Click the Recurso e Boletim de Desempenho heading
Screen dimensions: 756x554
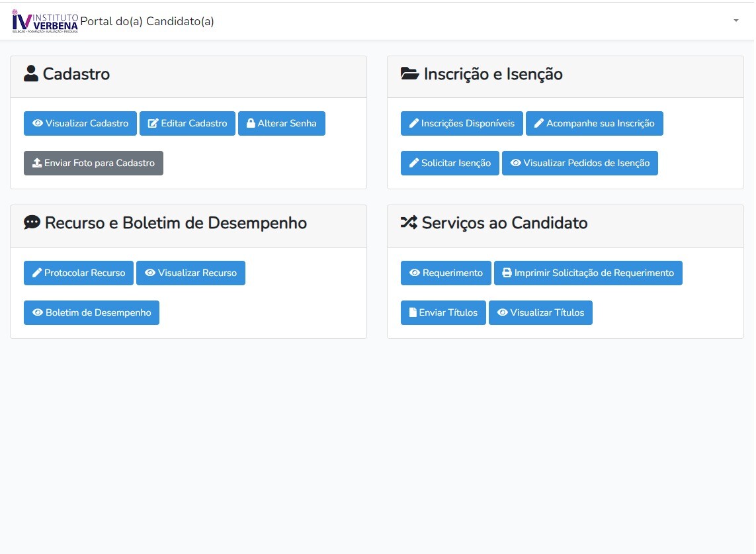point(176,223)
